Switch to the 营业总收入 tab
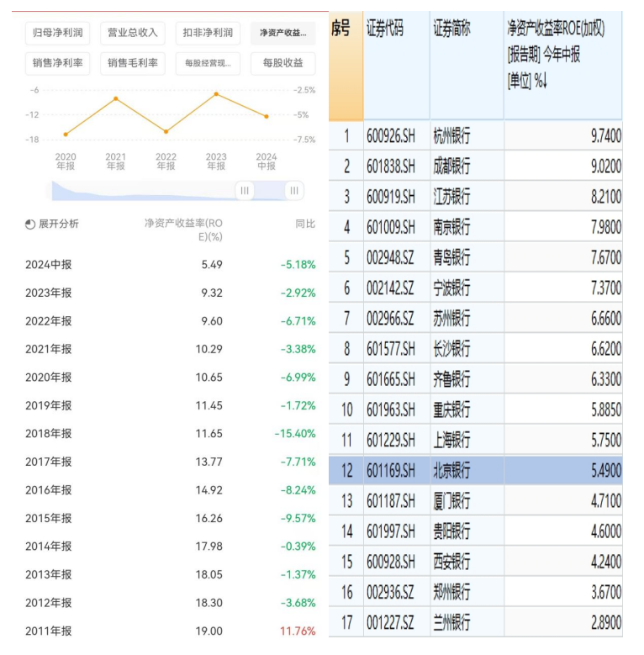The height and width of the screenshot is (655, 644). click(132, 33)
